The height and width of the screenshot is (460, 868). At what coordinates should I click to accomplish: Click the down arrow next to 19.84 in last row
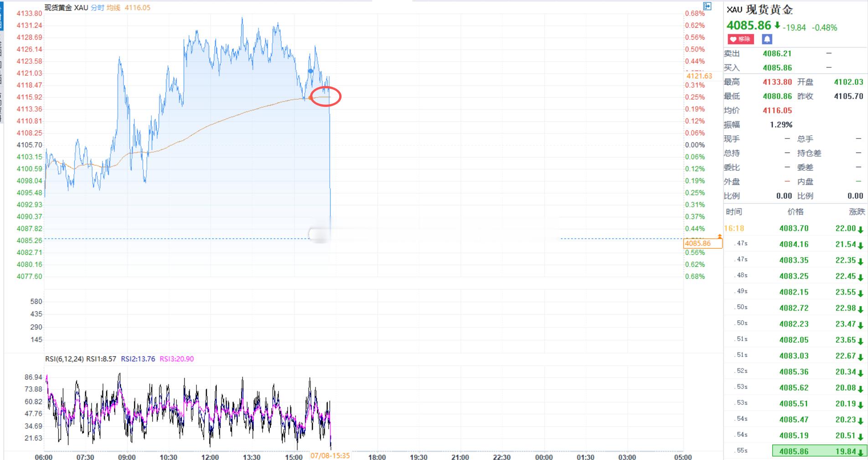point(860,453)
